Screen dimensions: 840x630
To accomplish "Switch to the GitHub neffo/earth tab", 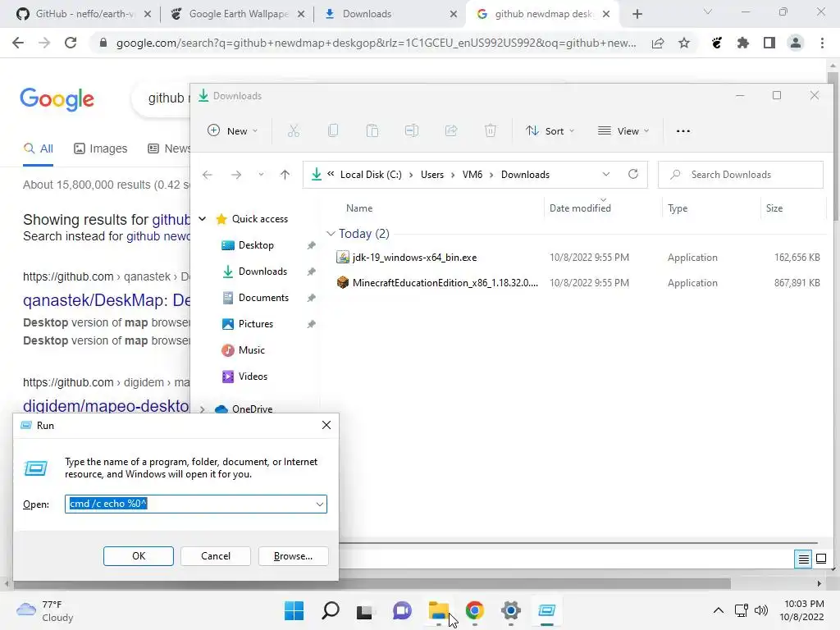I will point(84,14).
